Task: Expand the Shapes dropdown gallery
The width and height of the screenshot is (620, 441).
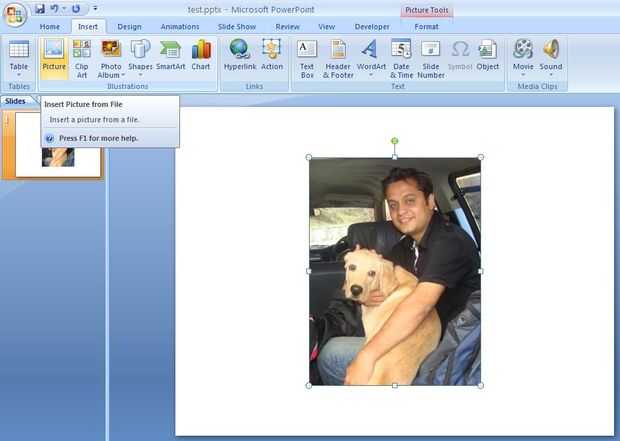Action: click(x=140, y=75)
